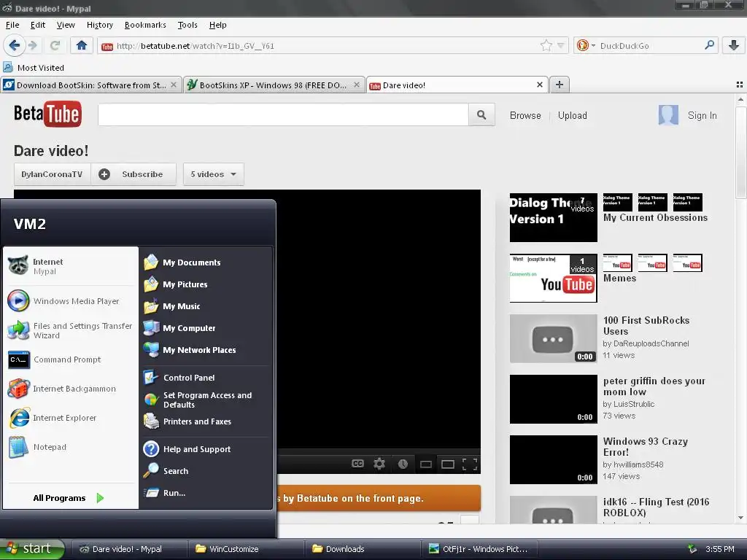Go back with the browser back arrow
747x560 pixels.
15,45
